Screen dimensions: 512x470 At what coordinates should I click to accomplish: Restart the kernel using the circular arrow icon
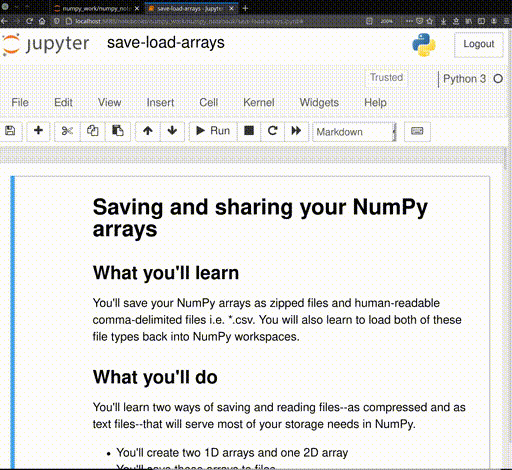point(273,131)
